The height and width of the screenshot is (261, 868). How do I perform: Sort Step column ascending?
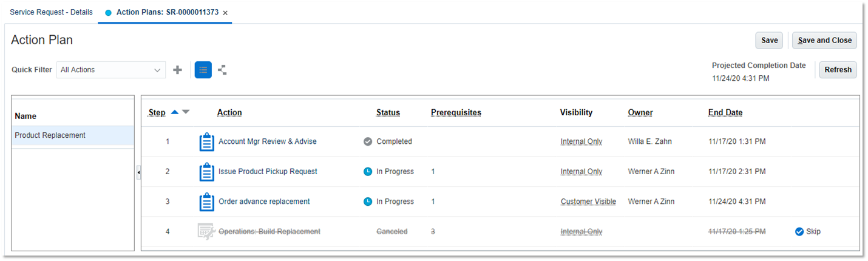[175, 112]
